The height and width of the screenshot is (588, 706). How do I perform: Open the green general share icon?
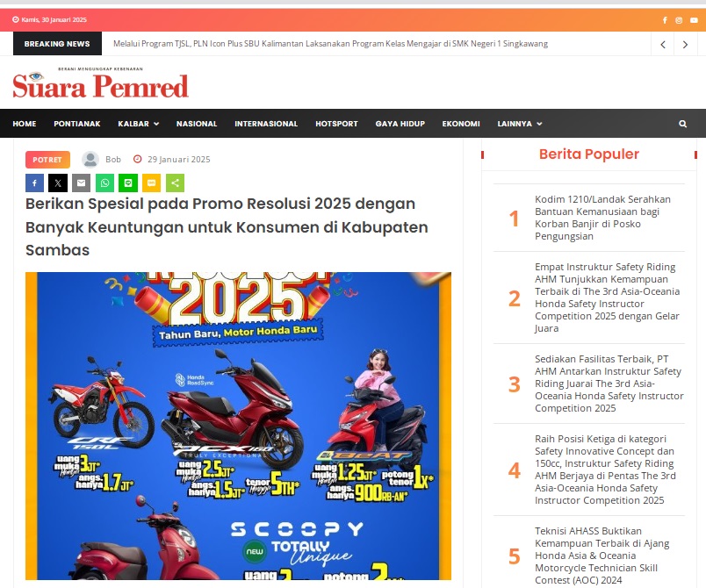[x=175, y=183]
